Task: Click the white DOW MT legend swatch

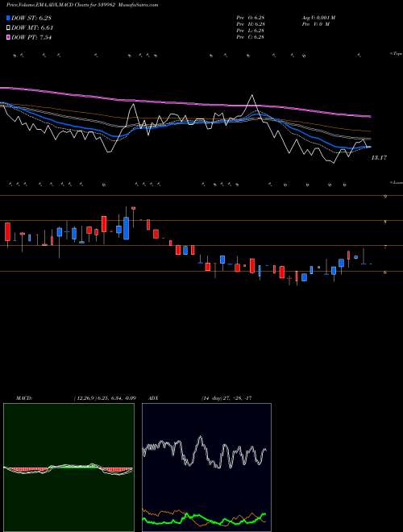Action: click(x=8, y=28)
